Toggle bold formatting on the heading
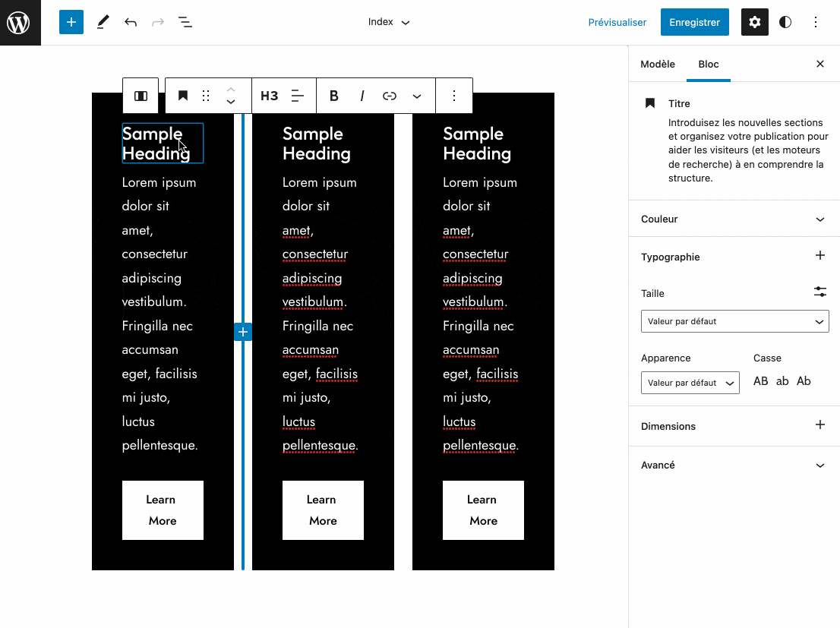 tap(333, 96)
